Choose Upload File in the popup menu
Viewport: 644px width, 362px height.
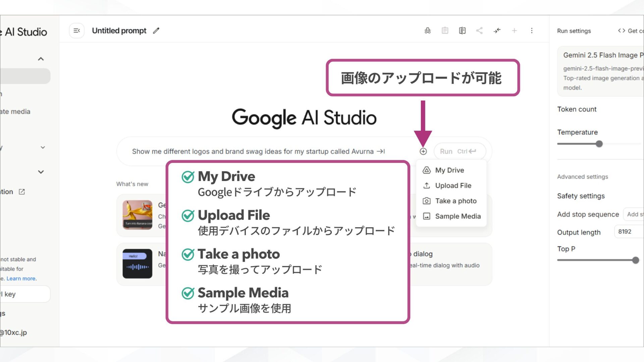click(453, 186)
